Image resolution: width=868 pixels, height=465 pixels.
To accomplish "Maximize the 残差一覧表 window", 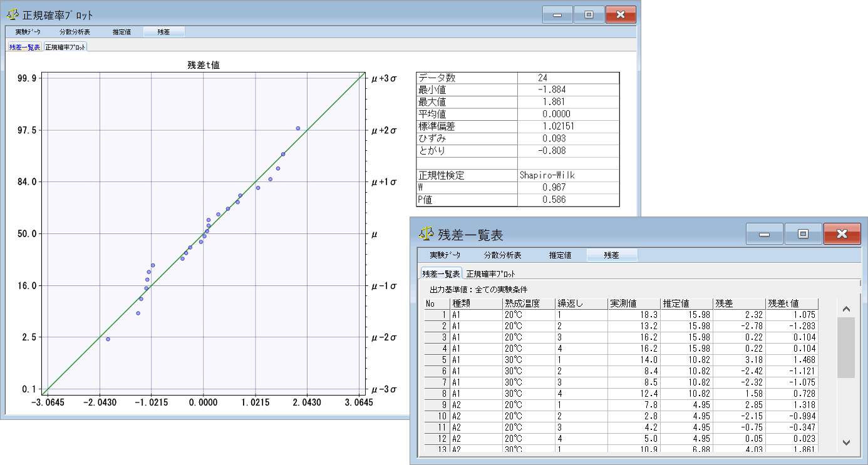I will 803,234.
